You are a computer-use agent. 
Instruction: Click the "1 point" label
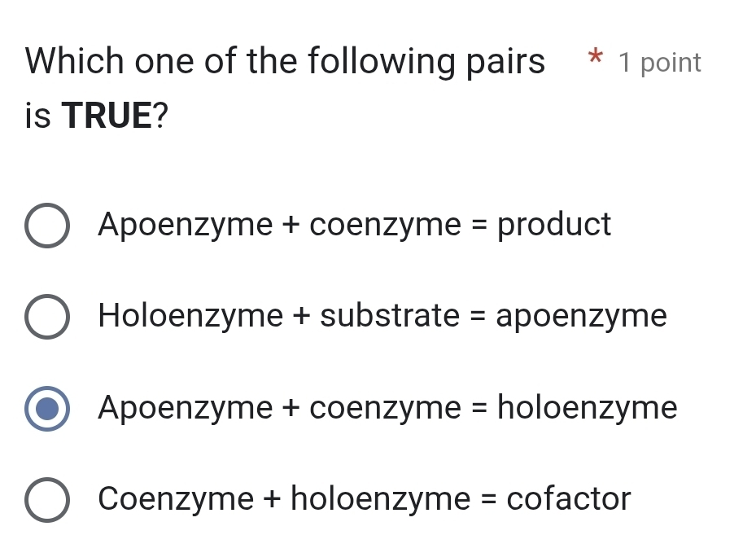click(x=659, y=62)
